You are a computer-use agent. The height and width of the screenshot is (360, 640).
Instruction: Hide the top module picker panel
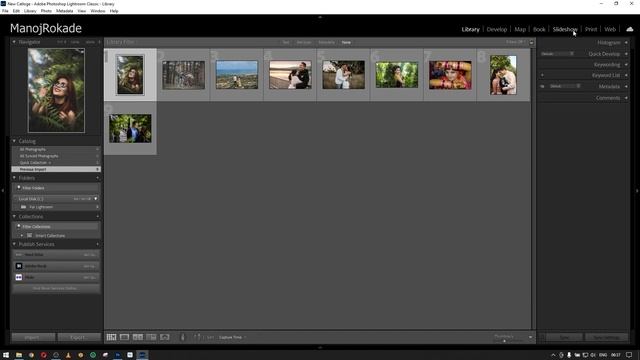coord(320,17)
